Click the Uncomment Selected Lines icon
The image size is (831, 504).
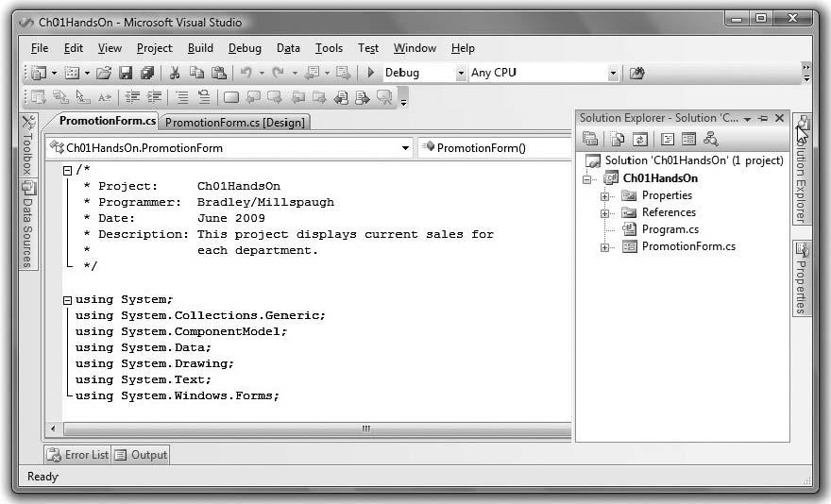(x=204, y=97)
